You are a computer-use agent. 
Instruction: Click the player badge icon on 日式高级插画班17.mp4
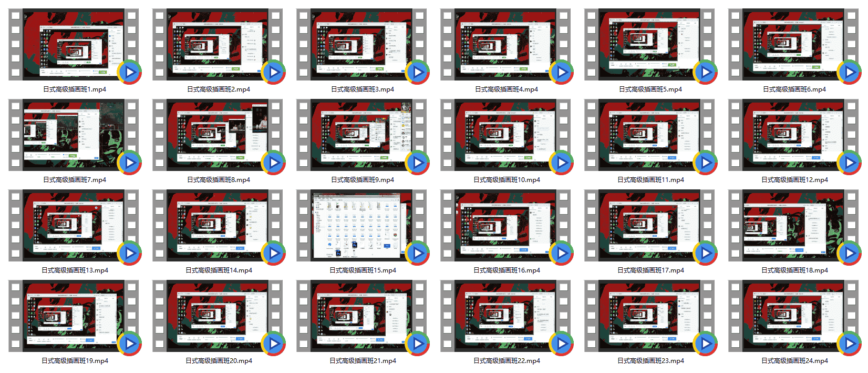pyautogui.click(x=705, y=253)
